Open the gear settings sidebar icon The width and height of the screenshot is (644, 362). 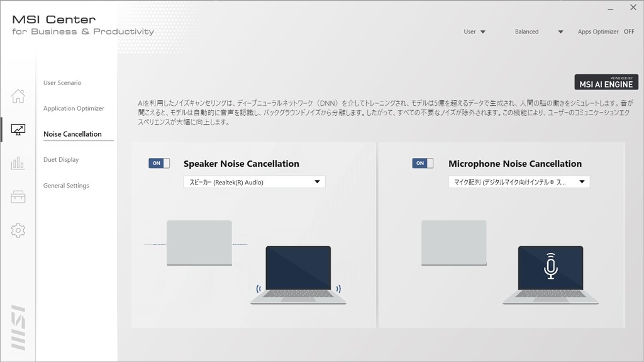point(18,230)
